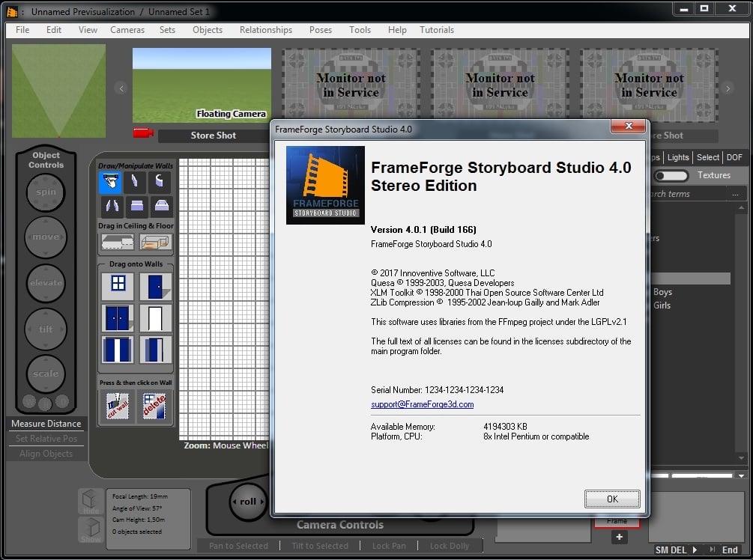753x560 pixels.
Task: Click the red camera icon
Action: point(143,133)
